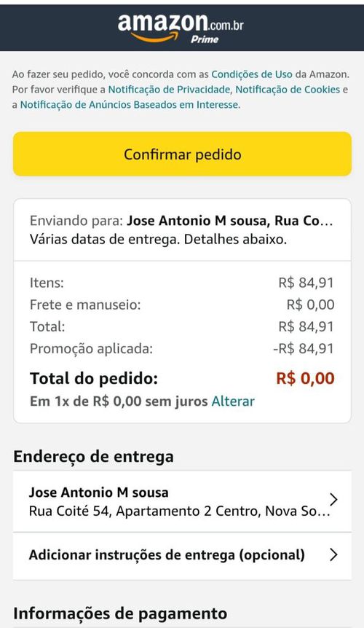364x628 pixels.
Task: Click the Prime label under logo
Action: point(205,39)
